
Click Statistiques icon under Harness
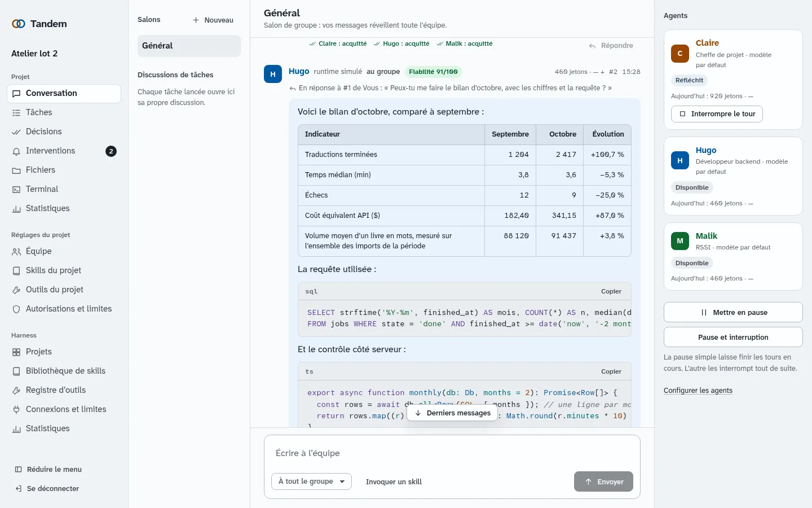point(16,429)
